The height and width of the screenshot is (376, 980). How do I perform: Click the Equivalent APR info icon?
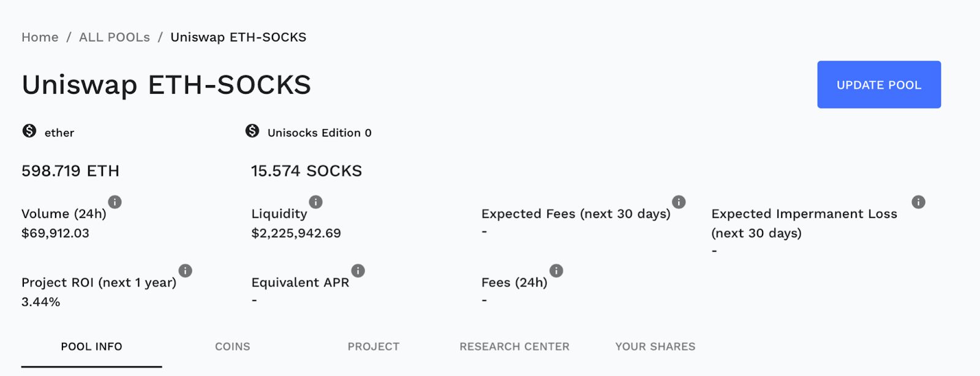[x=358, y=271]
